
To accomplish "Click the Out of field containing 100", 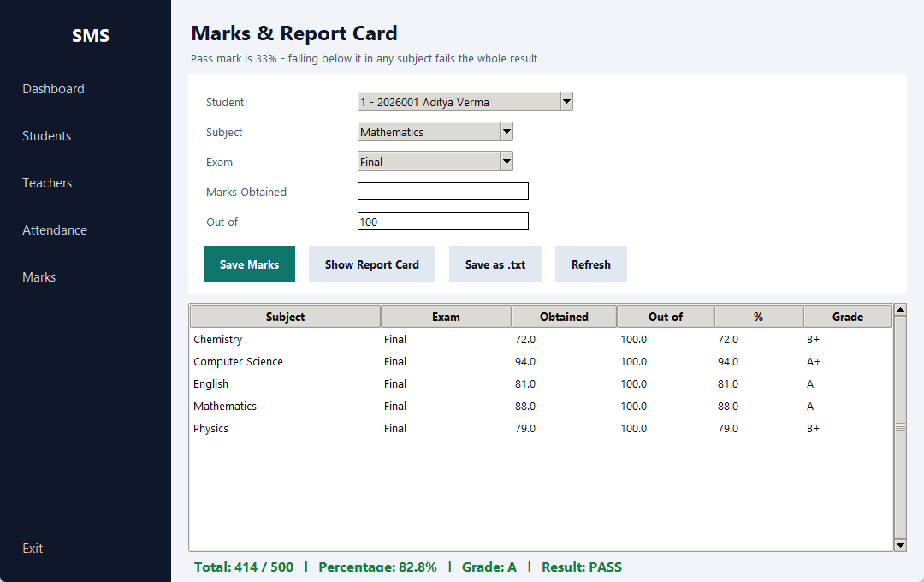I will [x=442, y=222].
